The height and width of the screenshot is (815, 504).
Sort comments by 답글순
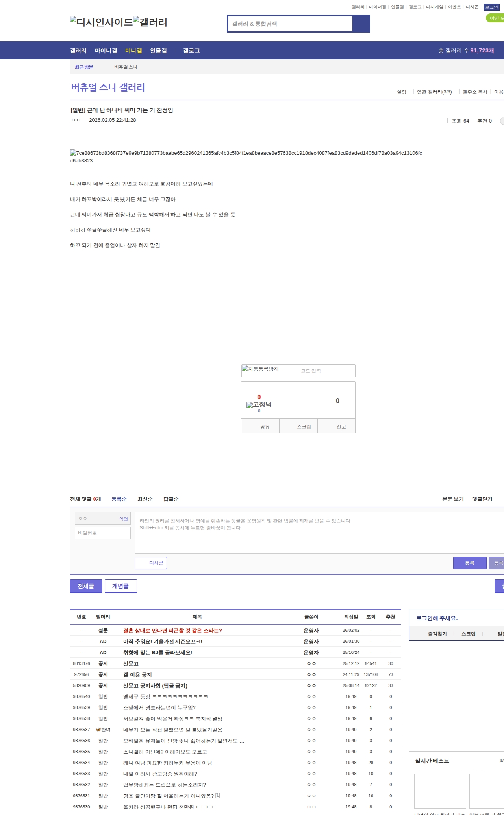coord(171,499)
